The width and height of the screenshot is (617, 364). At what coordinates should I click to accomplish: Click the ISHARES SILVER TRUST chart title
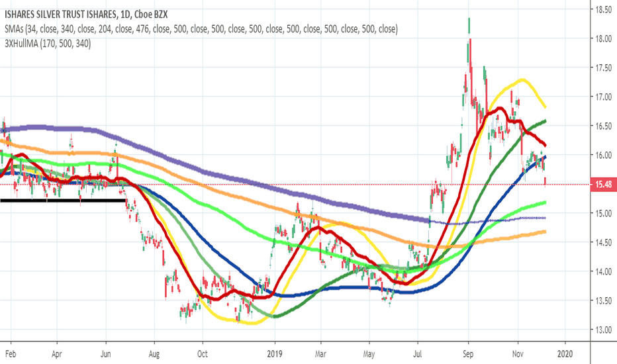86,15
